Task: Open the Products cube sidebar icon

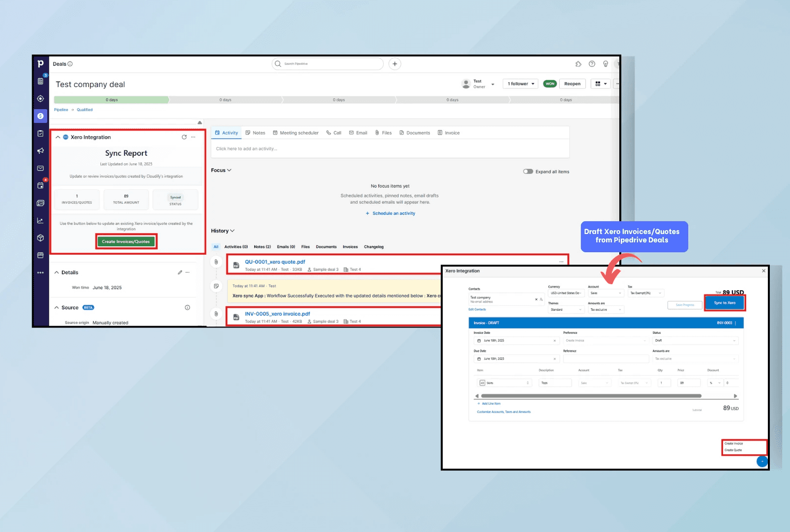Action: 40,238
